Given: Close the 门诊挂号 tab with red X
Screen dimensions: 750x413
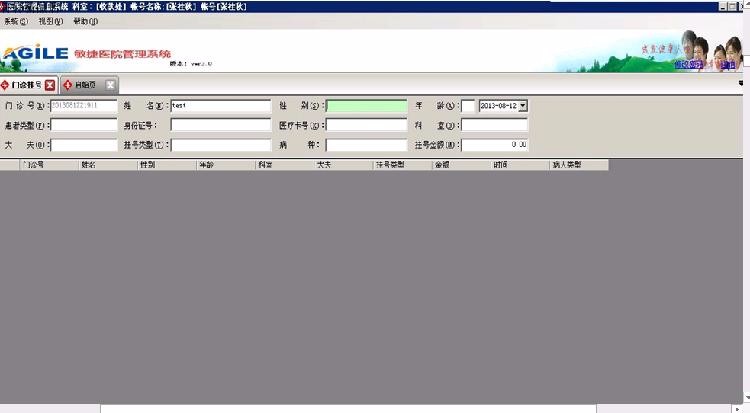Looking at the screenshot, I should click(x=50, y=85).
